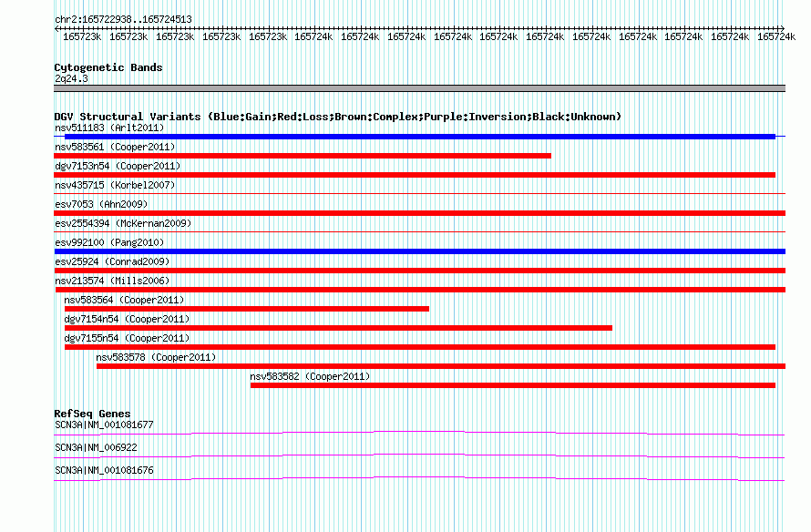Screen dimensions: 811x532
Task: Open variant label nsv583578 (Cooper2011)
Action: [x=156, y=357]
